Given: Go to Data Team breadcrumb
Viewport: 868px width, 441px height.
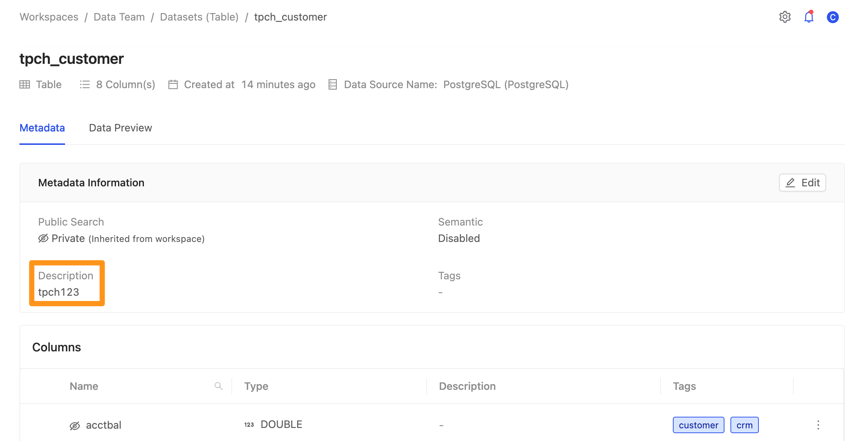Looking at the screenshot, I should 119,17.
